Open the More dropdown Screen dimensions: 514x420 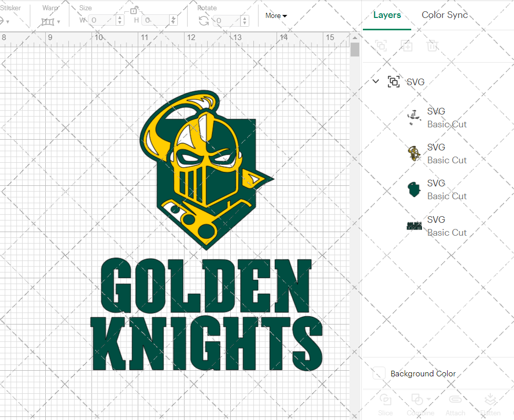point(276,16)
